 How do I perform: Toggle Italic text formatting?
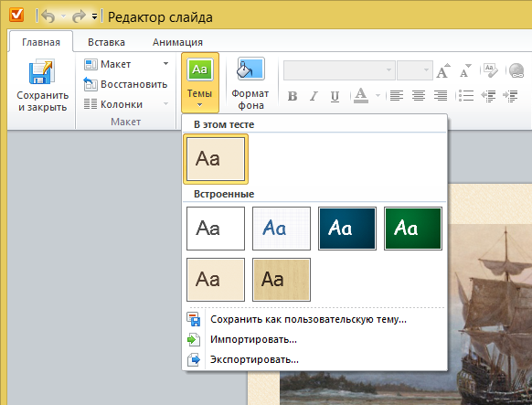coord(314,96)
